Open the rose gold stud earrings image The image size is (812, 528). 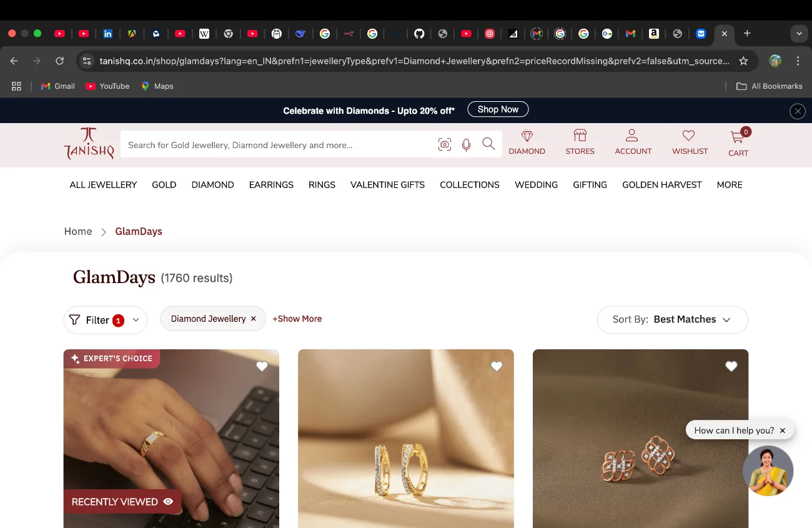click(x=640, y=439)
